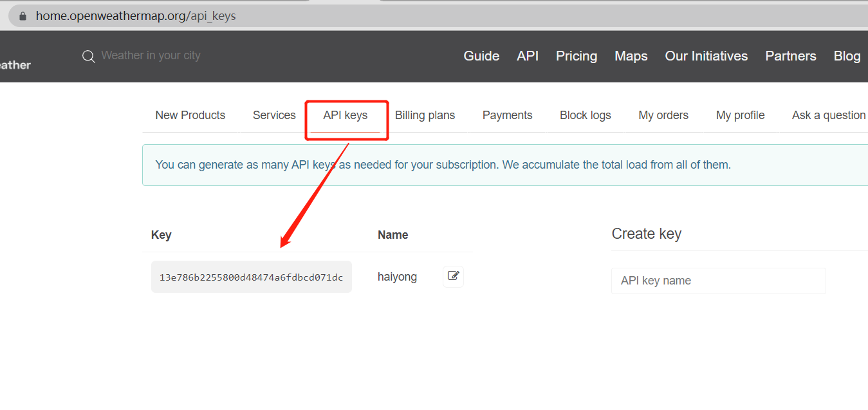Open the Ask a question tab
The height and width of the screenshot is (410, 868).
pos(829,115)
